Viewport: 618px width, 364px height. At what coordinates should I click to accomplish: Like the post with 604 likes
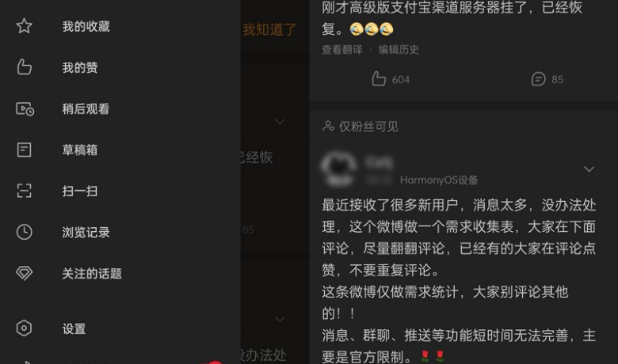(379, 78)
